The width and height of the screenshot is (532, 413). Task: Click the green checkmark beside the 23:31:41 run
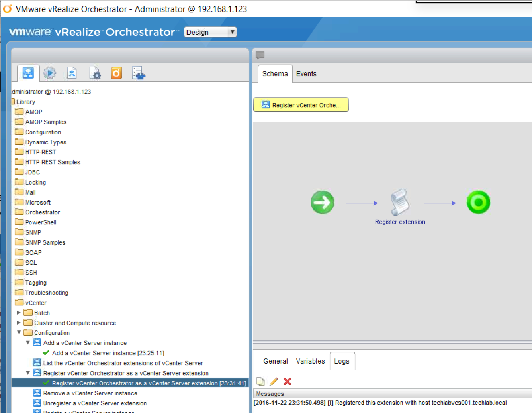tap(46, 383)
